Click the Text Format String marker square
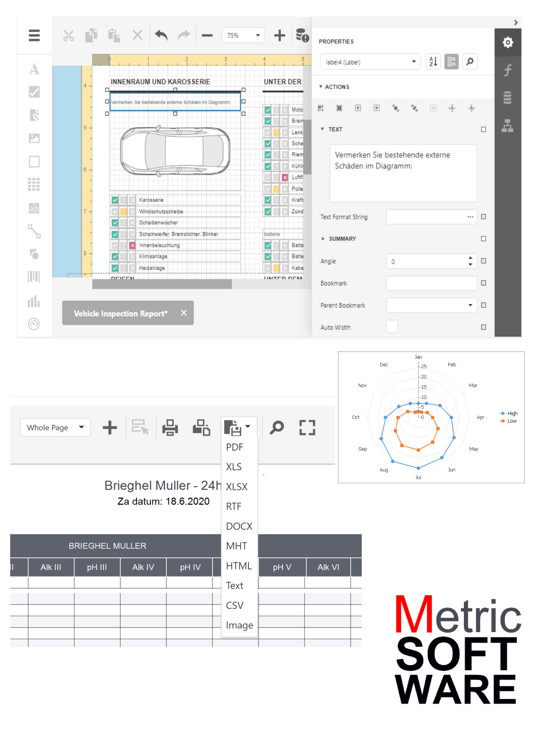Image resolution: width=541 pixels, height=756 pixels. pyautogui.click(x=483, y=216)
